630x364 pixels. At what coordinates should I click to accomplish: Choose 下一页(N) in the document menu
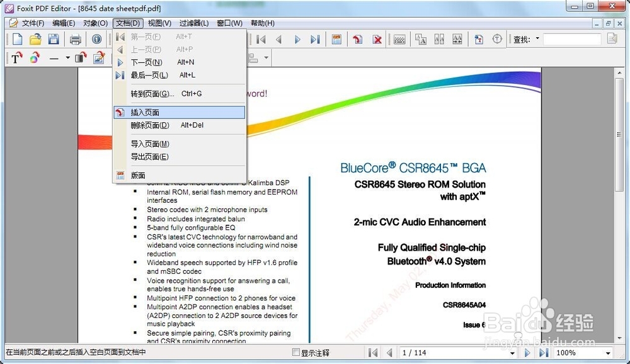pos(180,62)
